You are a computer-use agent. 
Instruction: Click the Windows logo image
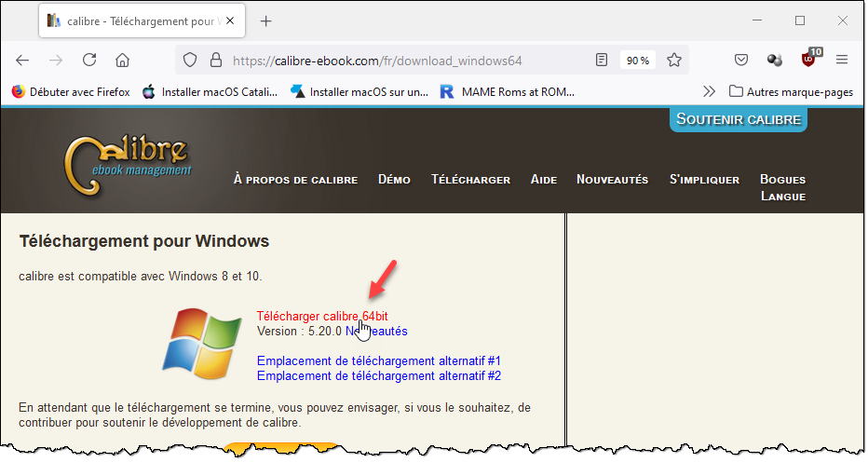tap(202, 344)
